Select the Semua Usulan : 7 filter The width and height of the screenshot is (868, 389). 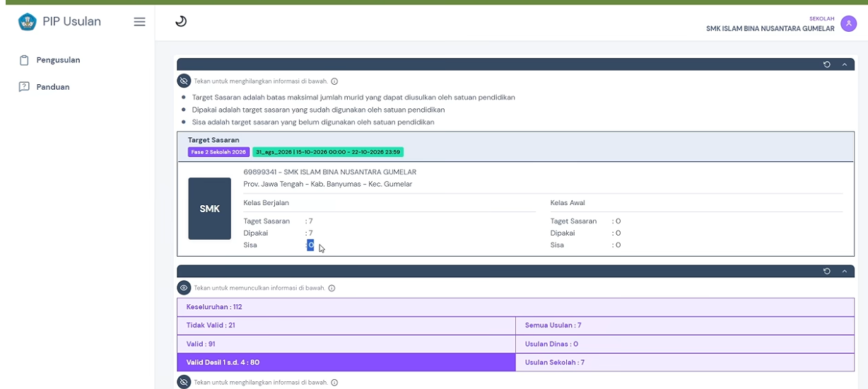click(685, 325)
